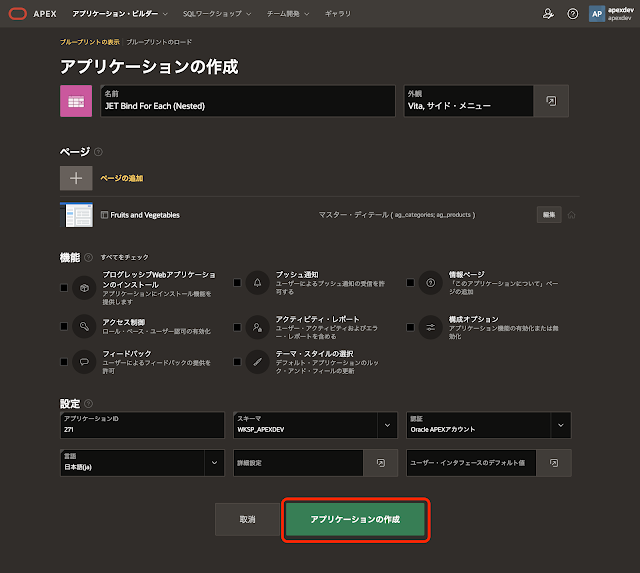Click 取消 button
The image size is (640, 573).
[247, 519]
